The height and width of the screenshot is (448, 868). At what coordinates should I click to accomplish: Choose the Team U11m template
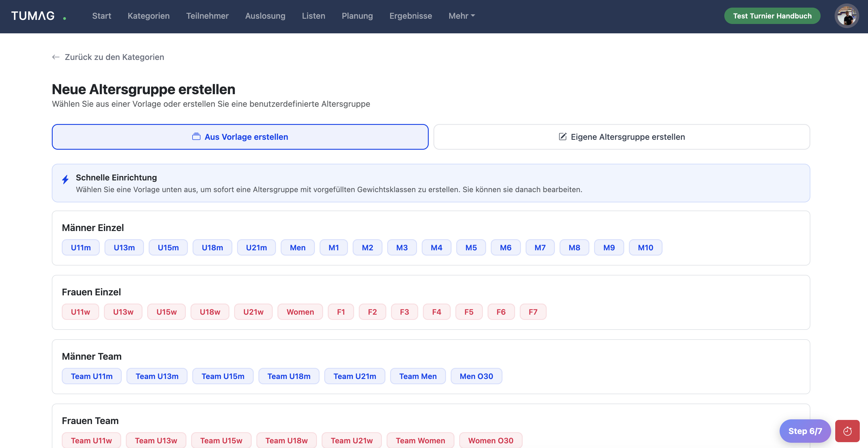pos(92,376)
